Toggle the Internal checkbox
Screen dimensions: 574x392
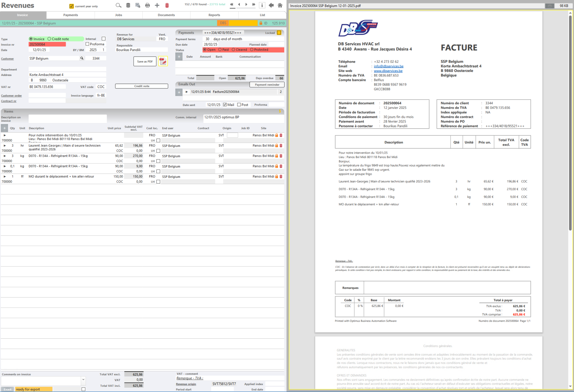(x=104, y=39)
